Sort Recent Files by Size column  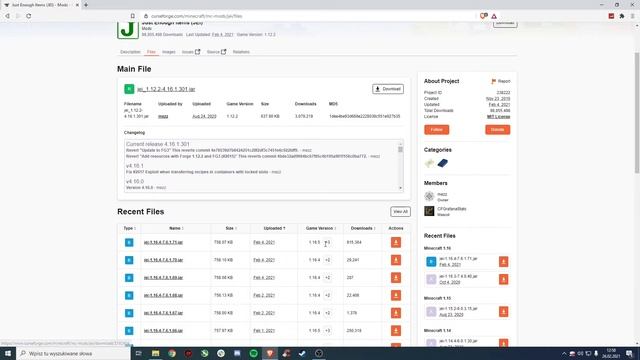(231, 228)
